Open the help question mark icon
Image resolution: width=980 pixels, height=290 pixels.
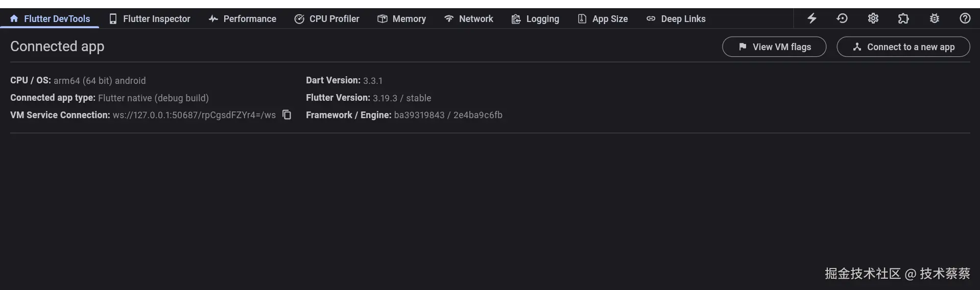(x=965, y=18)
